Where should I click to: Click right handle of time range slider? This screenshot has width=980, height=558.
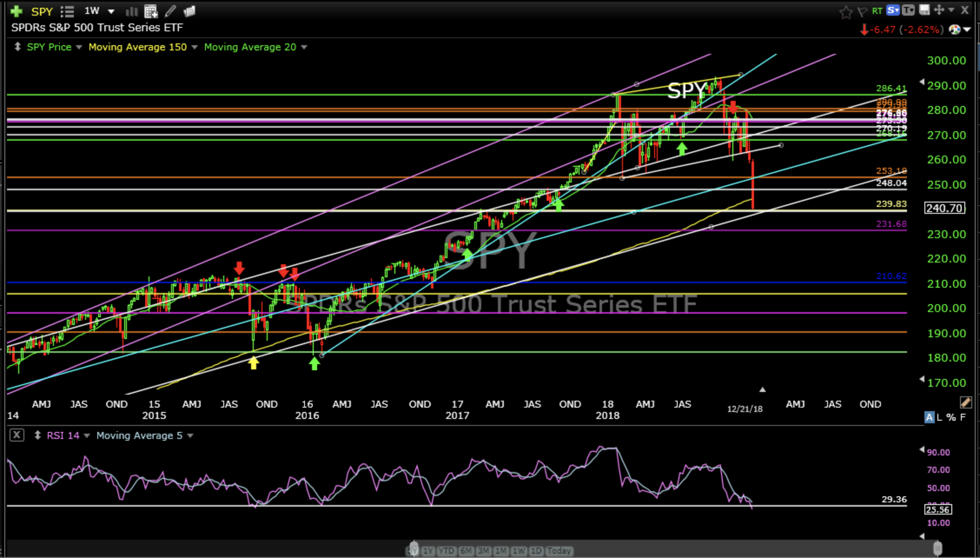click(937, 548)
